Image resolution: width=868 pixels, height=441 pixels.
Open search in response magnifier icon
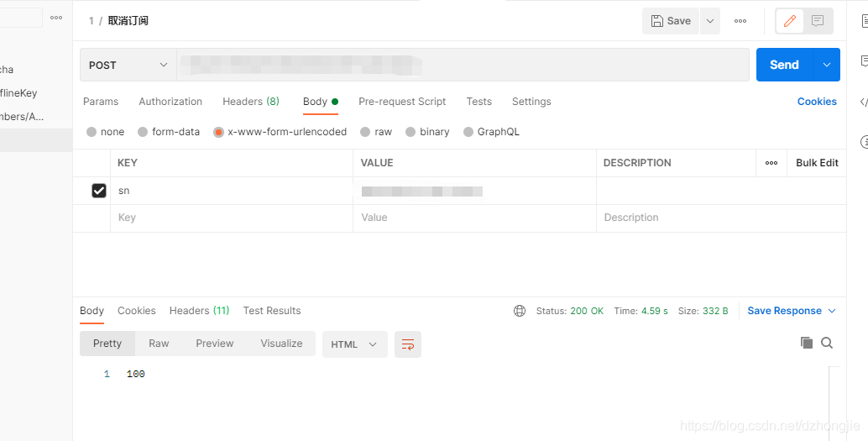(x=827, y=343)
